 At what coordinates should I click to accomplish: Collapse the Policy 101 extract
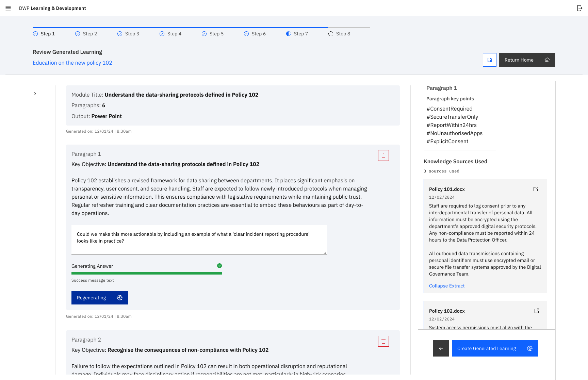(447, 286)
